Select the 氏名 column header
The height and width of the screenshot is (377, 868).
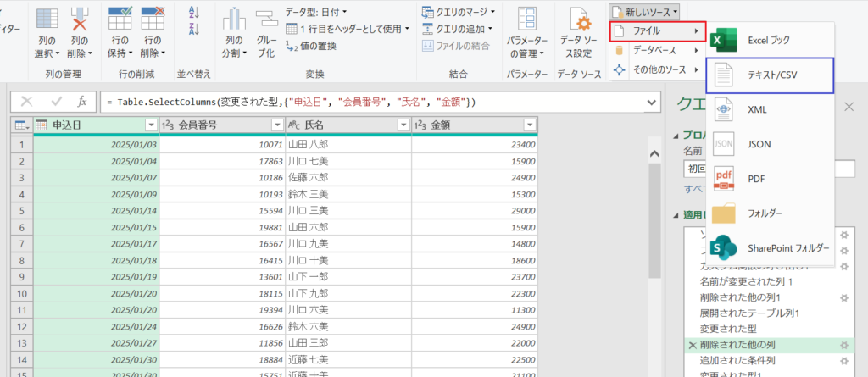pos(348,125)
